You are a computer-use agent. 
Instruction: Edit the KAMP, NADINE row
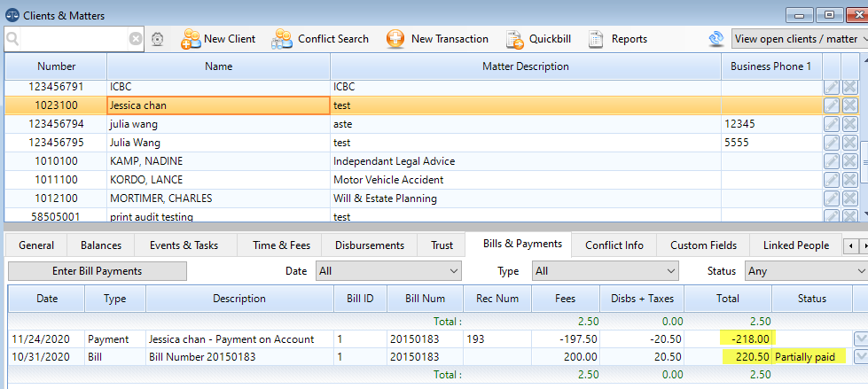point(832,161)
